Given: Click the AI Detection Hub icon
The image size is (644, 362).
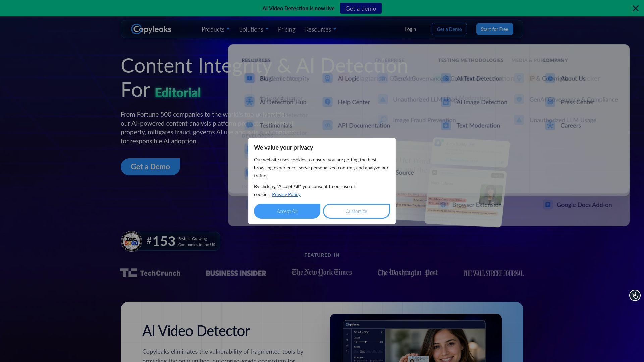Looking at the screenshot, I should coord(249,102).
